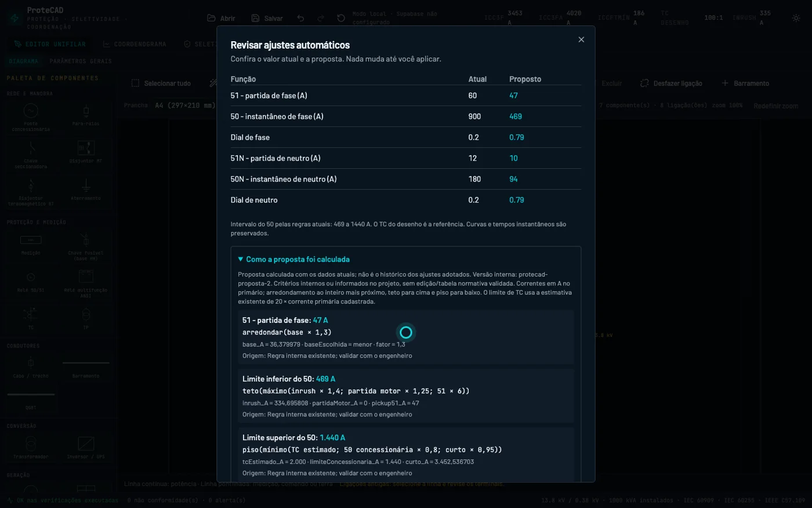Click the reset/reload circular arrow icon
The height and width of the screenshot is (508, 812).
pyautogui.click(x=341, y=18)
